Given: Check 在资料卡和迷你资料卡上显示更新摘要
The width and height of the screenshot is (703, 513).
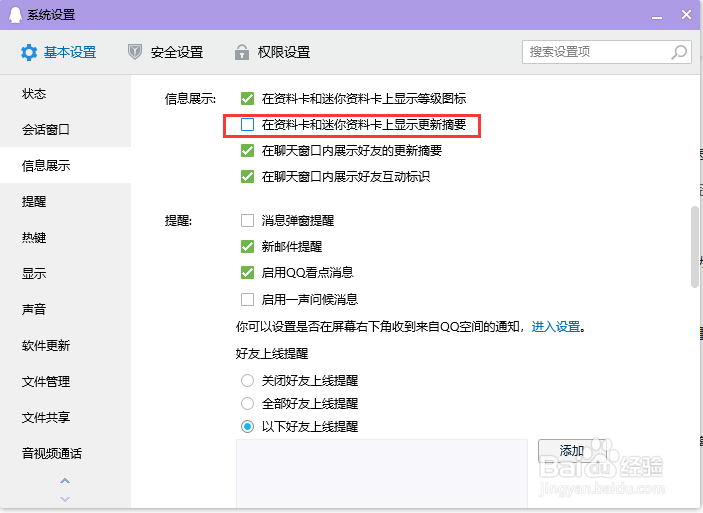Looking at the screenshot, I should pyautogui.click(x=247, y=124).
